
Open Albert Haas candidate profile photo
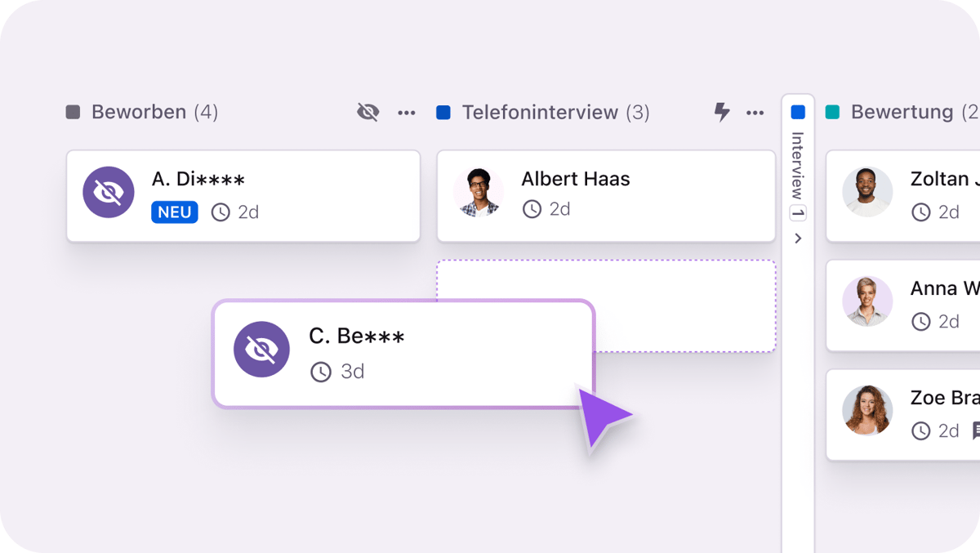tap(479, 193)
